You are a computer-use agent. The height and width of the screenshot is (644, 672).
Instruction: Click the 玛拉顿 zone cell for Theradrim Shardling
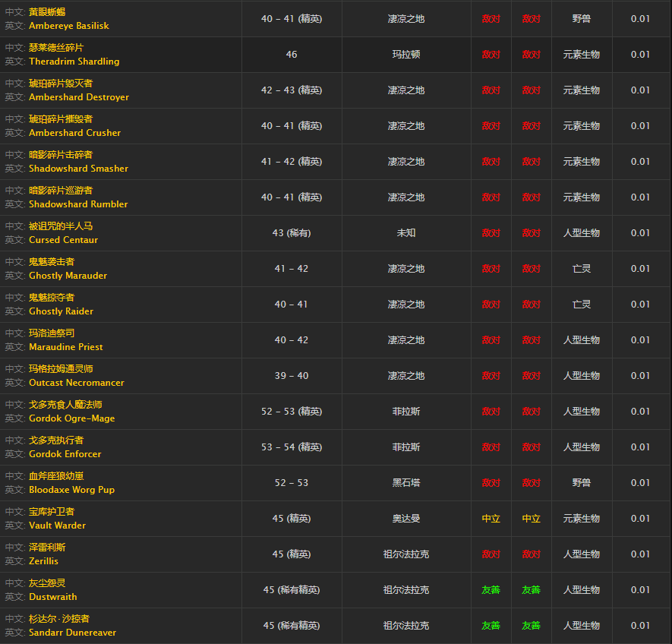pos(405,55)
